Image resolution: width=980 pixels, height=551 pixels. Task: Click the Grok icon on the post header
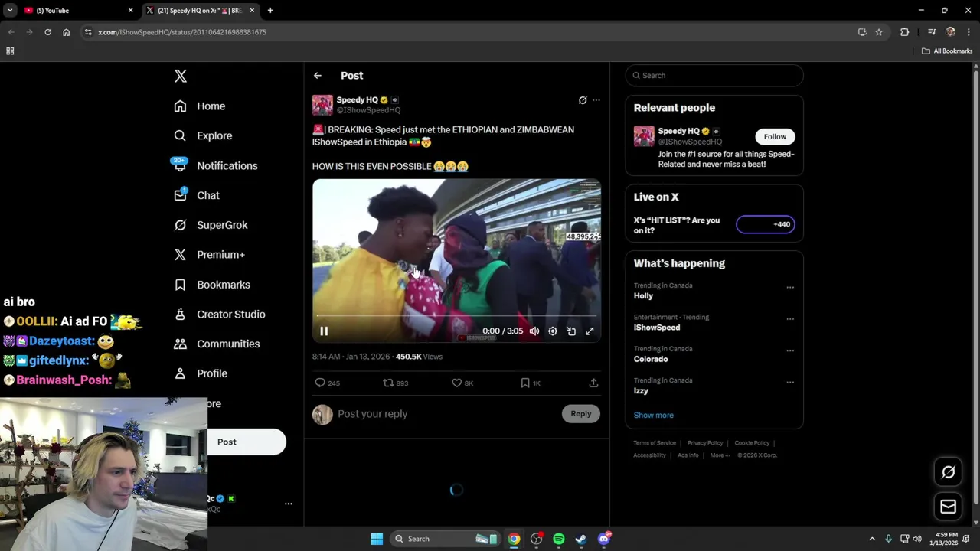click(x=583, y=100)
